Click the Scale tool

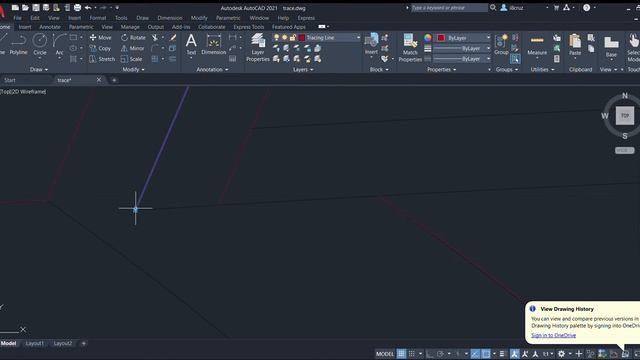(x=131, y=59)
